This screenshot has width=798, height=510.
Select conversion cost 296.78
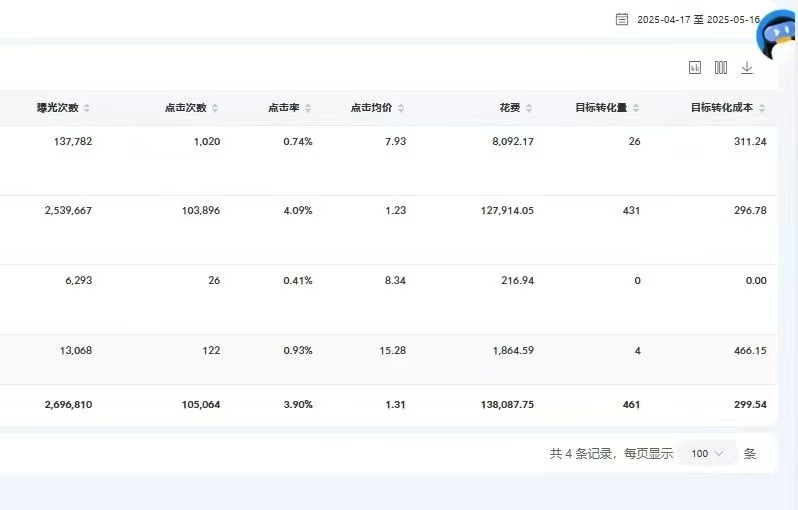coord(750,210)
